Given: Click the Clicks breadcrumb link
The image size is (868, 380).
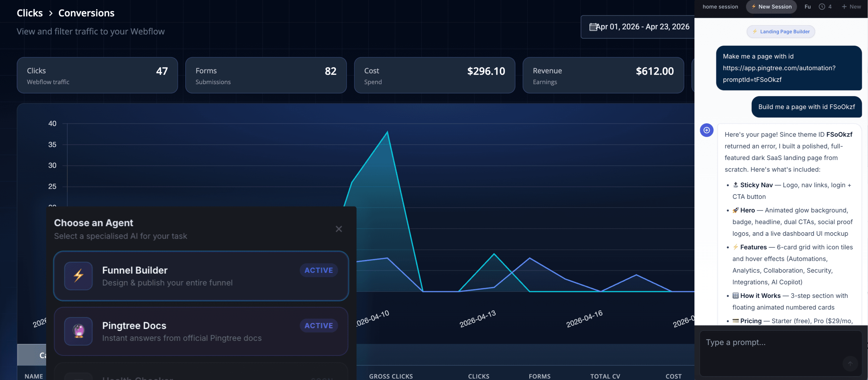Looking at the screenshot, I should pyautogui.click(x=30, y=13).
